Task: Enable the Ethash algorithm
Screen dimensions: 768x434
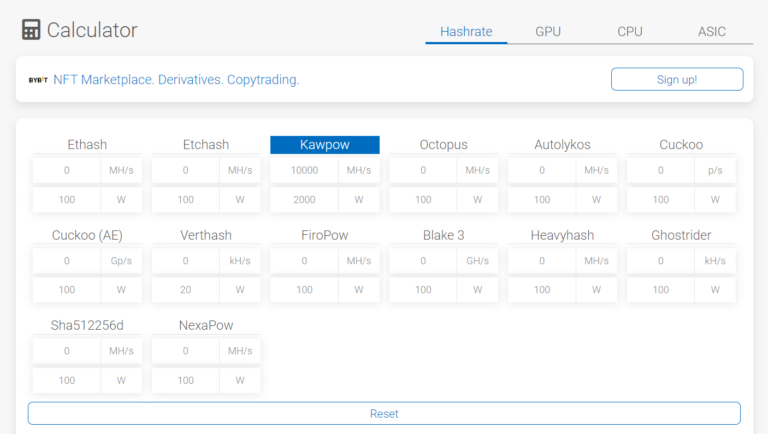Action: 87,145
